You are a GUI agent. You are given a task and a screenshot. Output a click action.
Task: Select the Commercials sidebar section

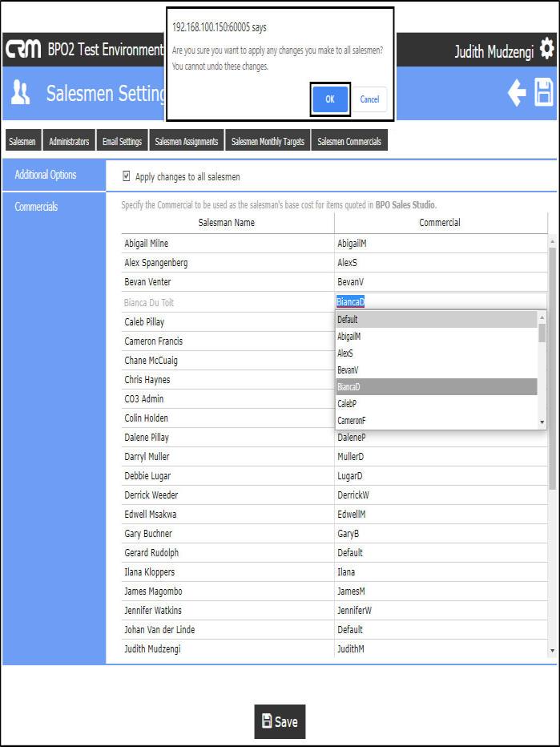pyautogui.click(x=37, y=207)
